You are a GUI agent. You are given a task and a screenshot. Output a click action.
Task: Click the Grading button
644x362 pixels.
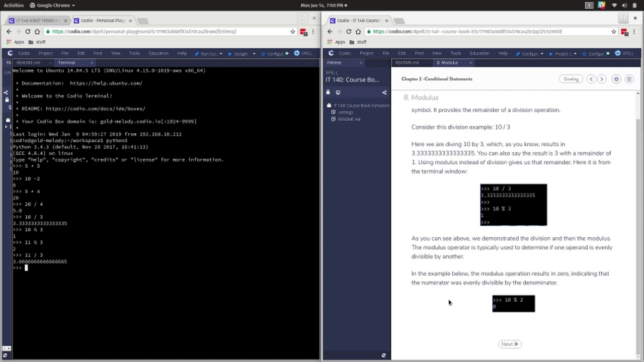[x=571, y=79]
